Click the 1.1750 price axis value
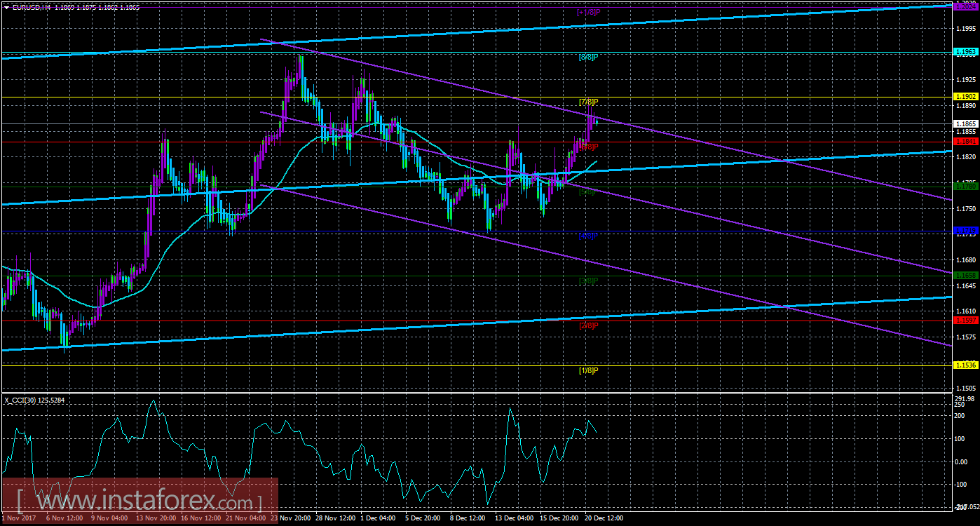The image size is (980, 526). tap(966, 208)
